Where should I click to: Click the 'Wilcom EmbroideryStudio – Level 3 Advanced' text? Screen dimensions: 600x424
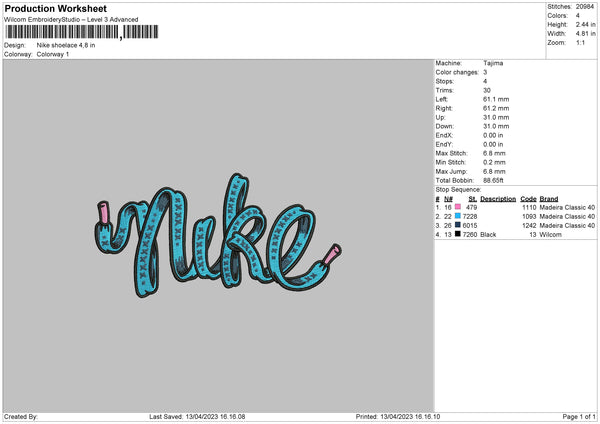pyautogui.click(x=71, y=20)
